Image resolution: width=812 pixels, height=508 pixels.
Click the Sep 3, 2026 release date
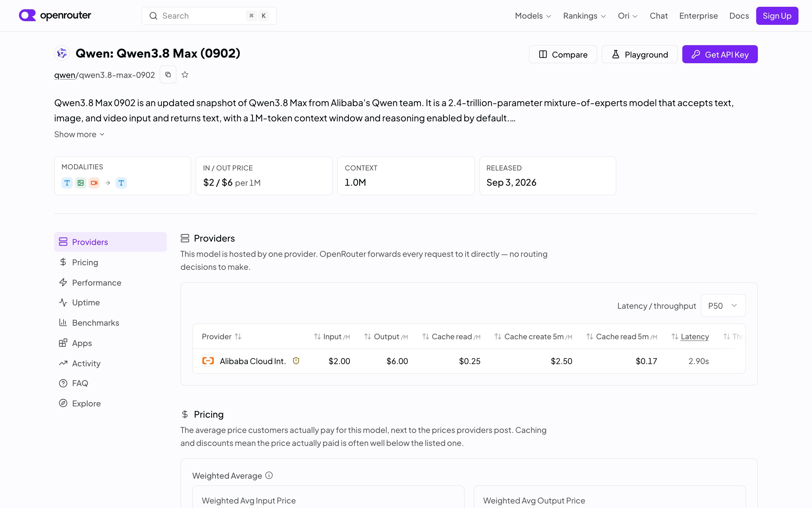tap(511, 182)
